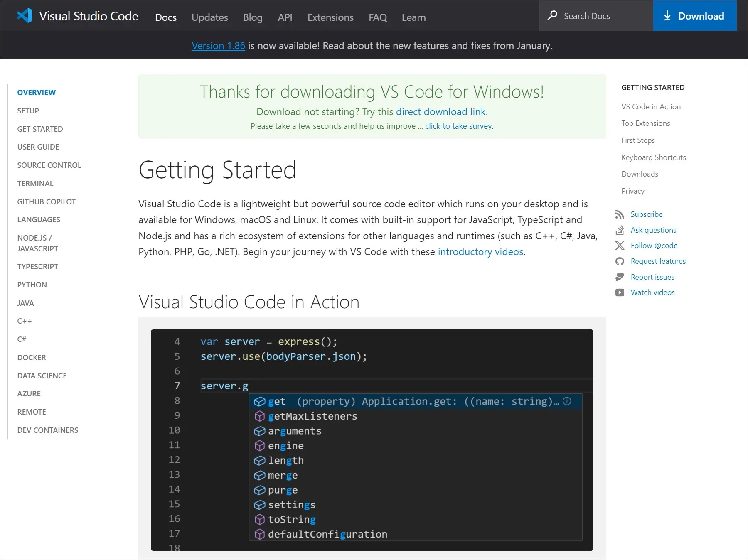Open PYTHON sidebar section

(x=32, y=285)
